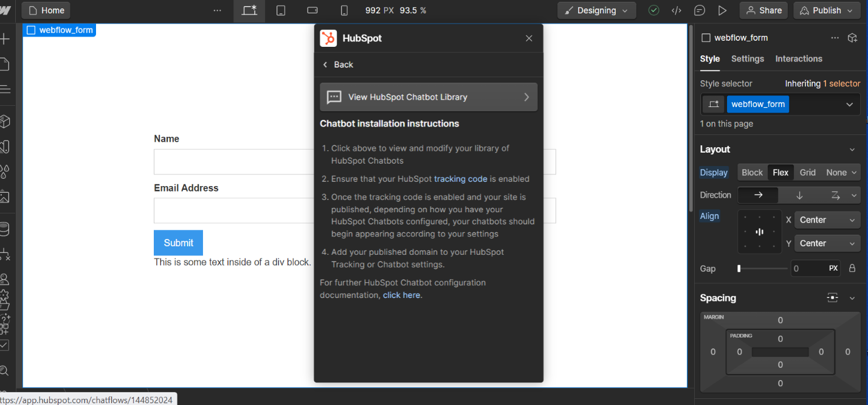The height and width of the screenshot is (405, 868).
Task: Click the Submit button in the form
Action: [178, 243]
